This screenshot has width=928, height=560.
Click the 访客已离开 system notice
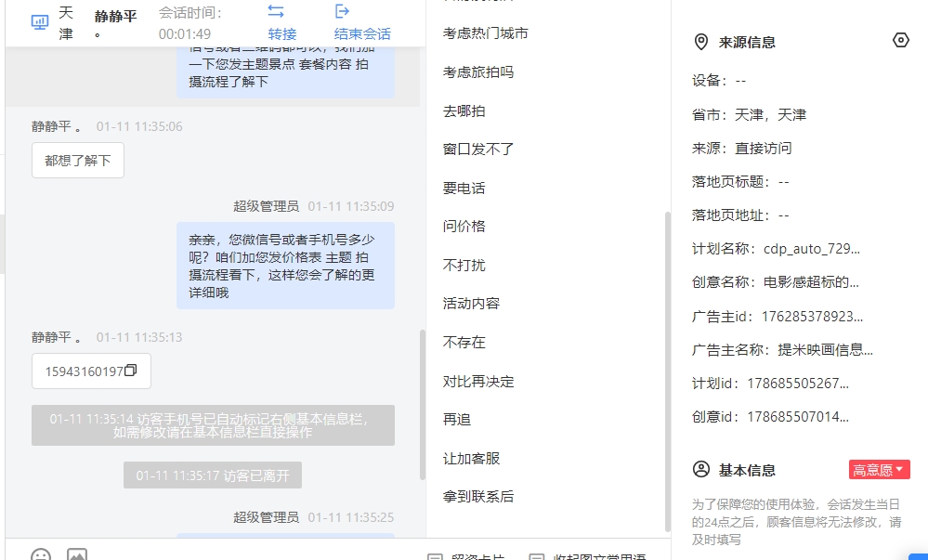(213, 475)
